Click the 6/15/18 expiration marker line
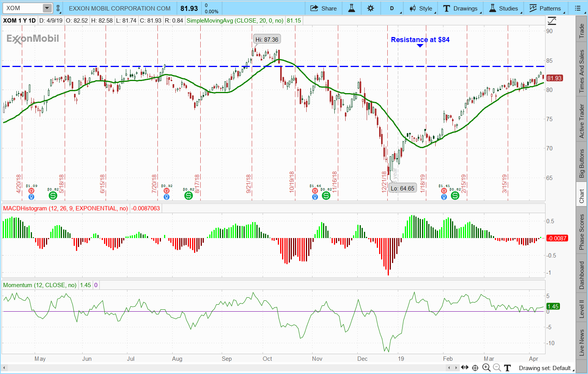The image size is (588, 374). 106,113
